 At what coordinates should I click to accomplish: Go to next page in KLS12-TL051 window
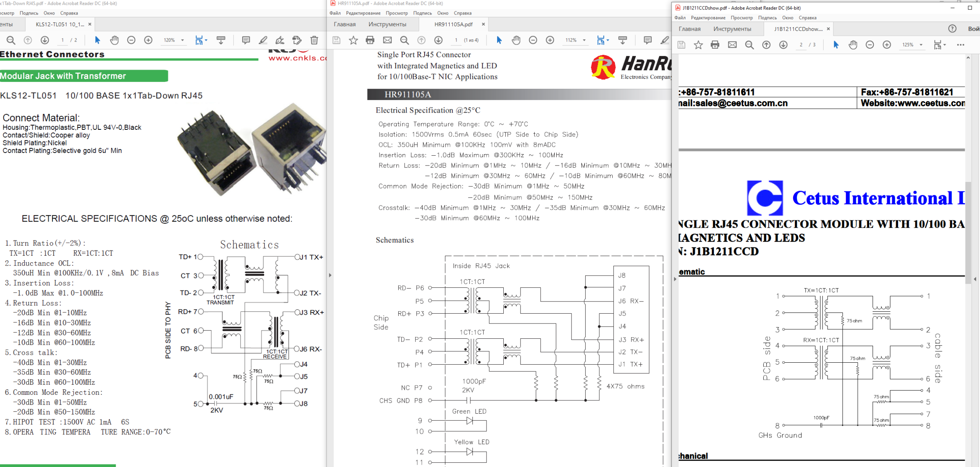point(45,40)
